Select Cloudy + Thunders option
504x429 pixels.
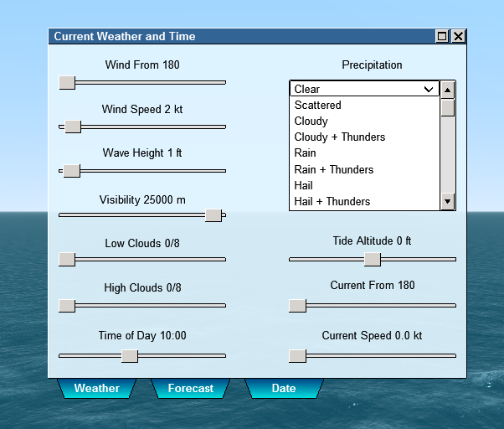tap(364, 137)
